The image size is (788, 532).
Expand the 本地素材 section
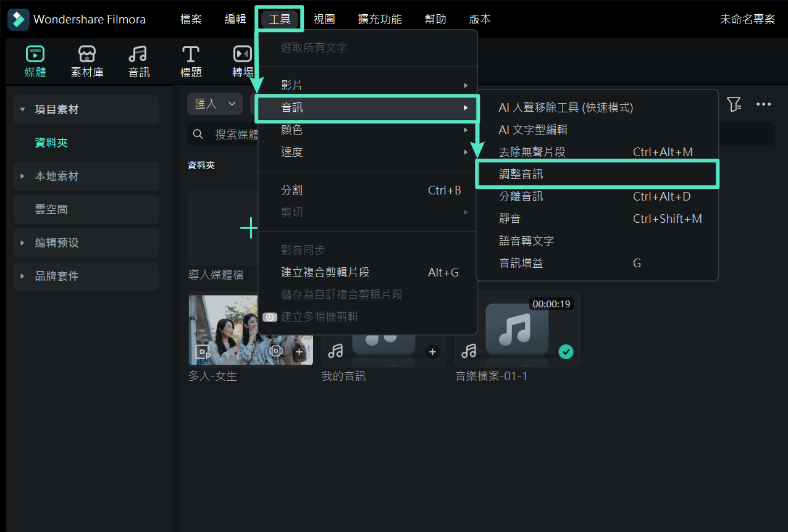pos(23,177)
